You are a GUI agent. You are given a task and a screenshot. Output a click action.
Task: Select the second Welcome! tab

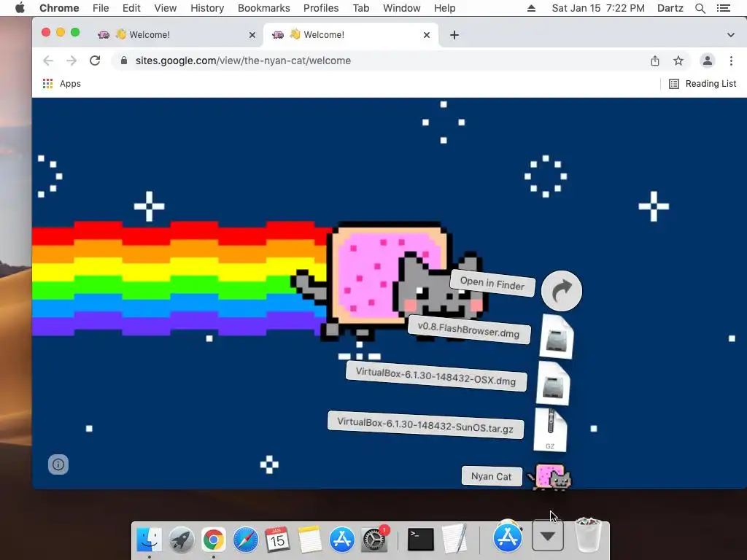350,35
